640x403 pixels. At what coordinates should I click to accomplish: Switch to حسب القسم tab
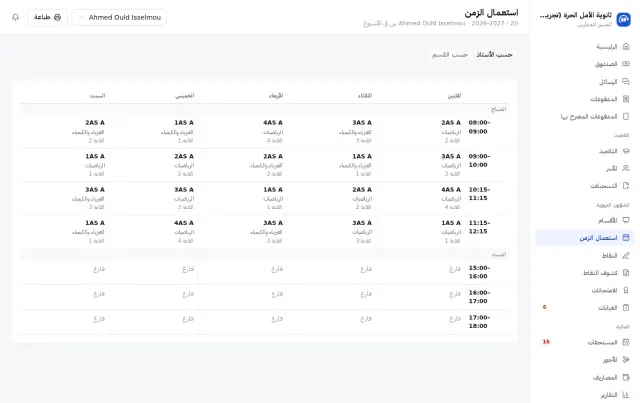point(450,55)
